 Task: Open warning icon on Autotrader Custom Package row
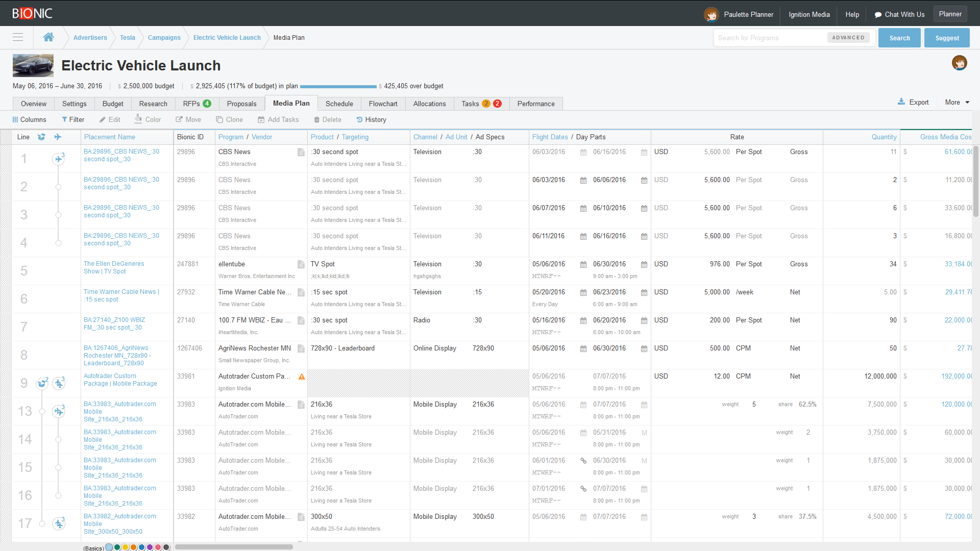click(x=302, y=377)
